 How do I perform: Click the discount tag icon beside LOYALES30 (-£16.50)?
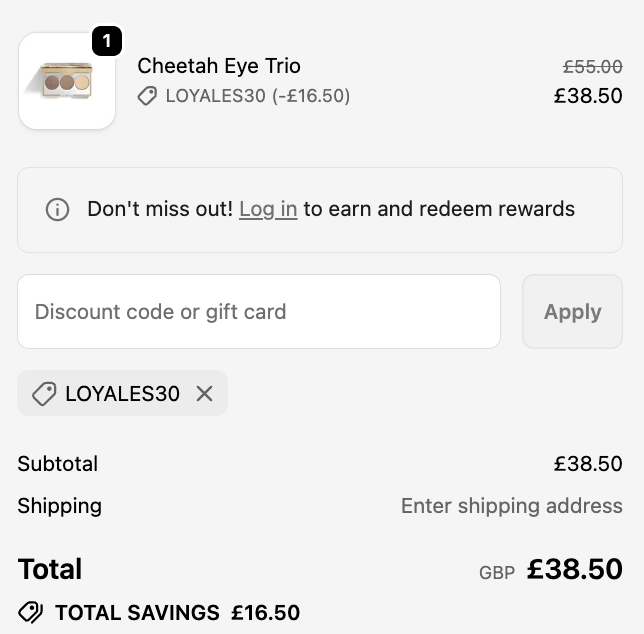pos(148,96)
